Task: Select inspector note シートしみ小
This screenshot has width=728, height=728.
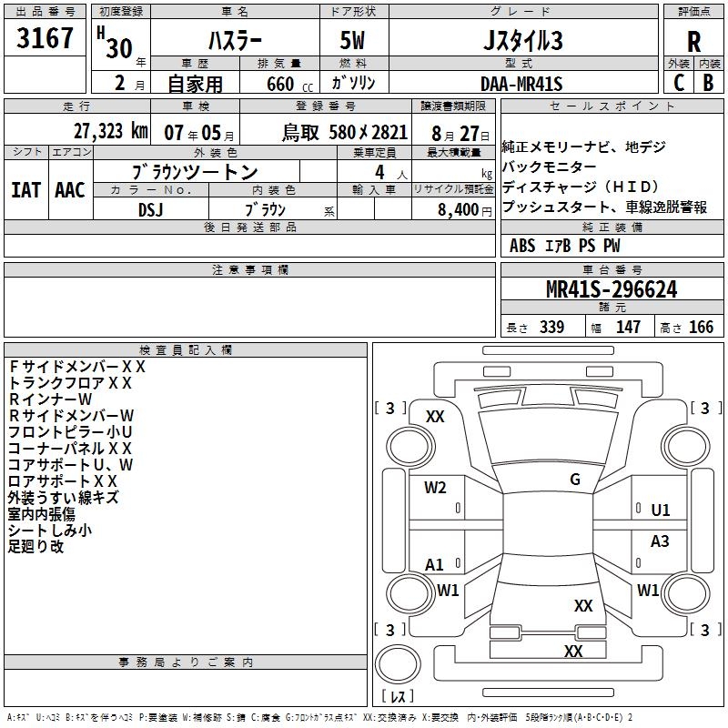Action: [x=50, y=531]
